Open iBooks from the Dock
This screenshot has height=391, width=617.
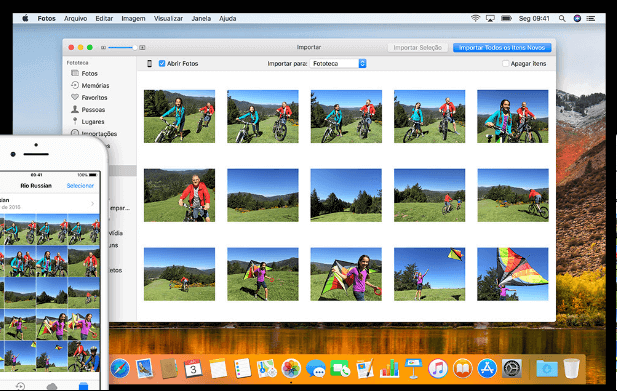point(463,369)
